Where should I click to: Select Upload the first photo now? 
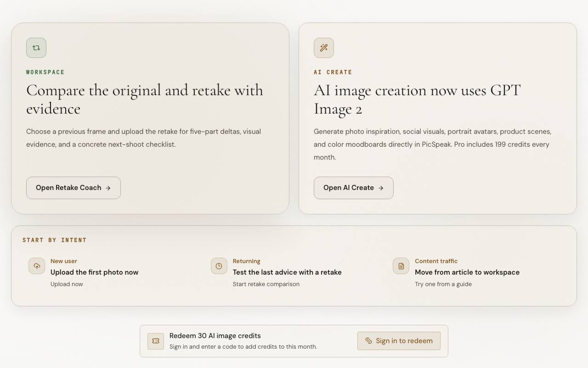[95, 272]
